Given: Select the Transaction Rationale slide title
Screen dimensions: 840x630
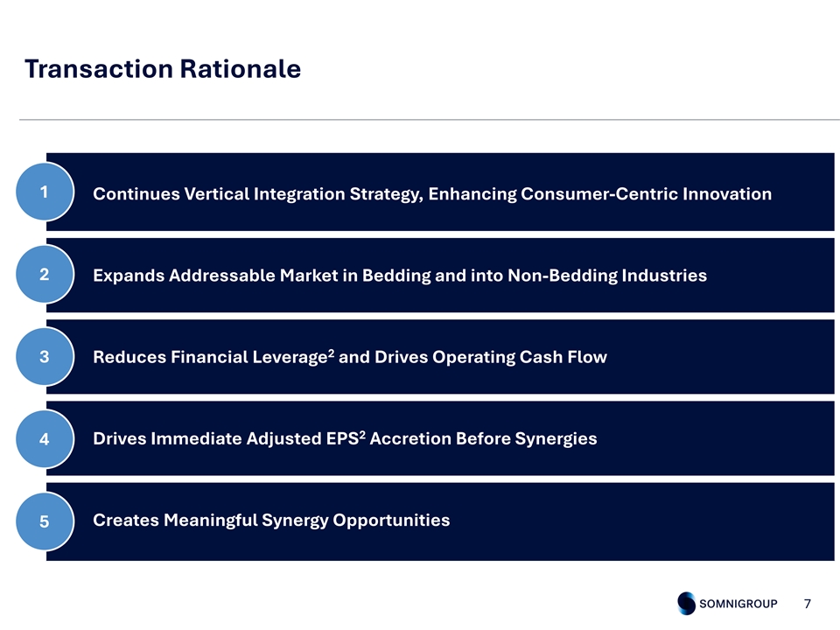Looking at the screenshot, I should click(163, 68).
